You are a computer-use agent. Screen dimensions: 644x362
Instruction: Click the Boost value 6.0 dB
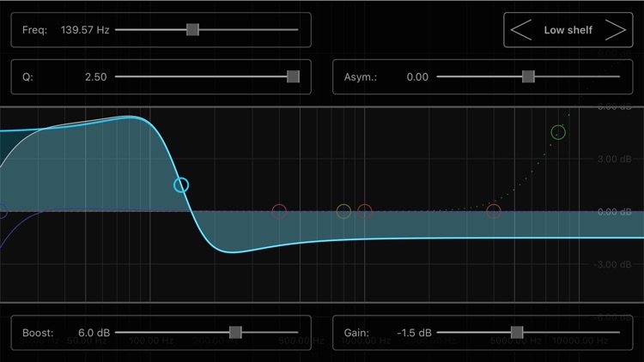(94, 333)
